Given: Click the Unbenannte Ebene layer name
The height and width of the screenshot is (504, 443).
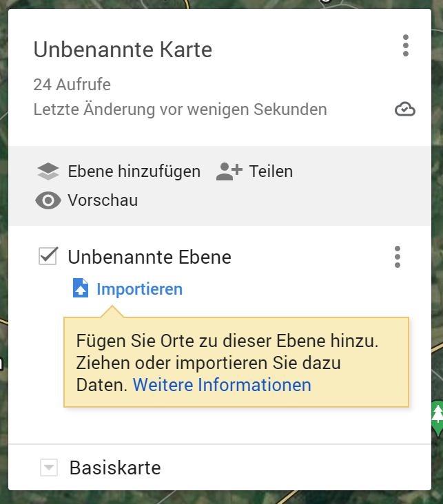Looking at the screenshot, I should 150,257.
